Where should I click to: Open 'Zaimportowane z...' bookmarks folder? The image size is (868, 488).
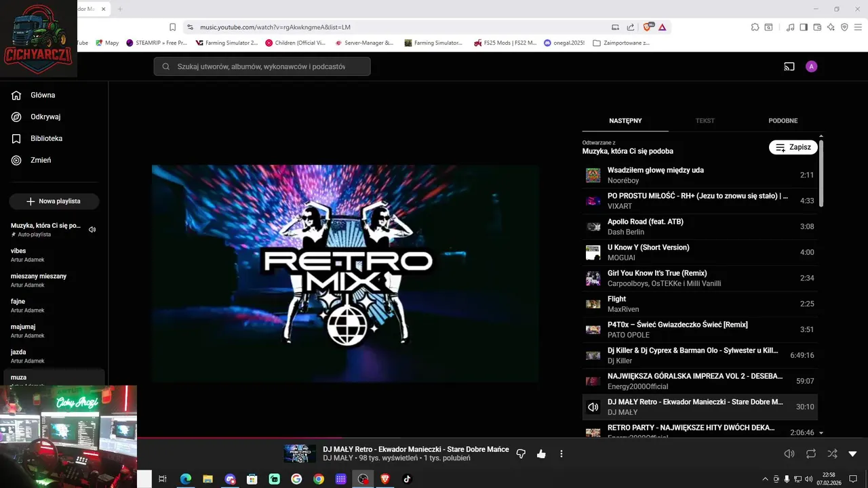(x=621, y=43)
